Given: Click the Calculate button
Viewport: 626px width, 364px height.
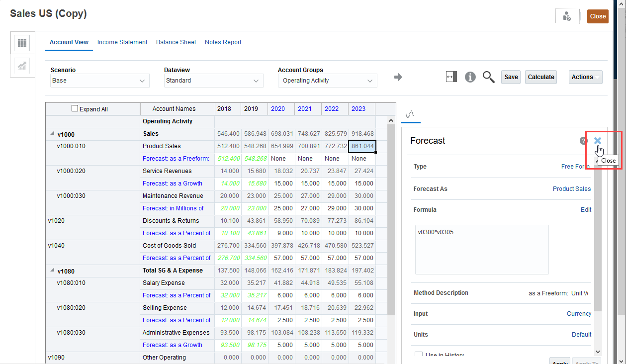Looking at the screenshot, I should click(541, 77).
